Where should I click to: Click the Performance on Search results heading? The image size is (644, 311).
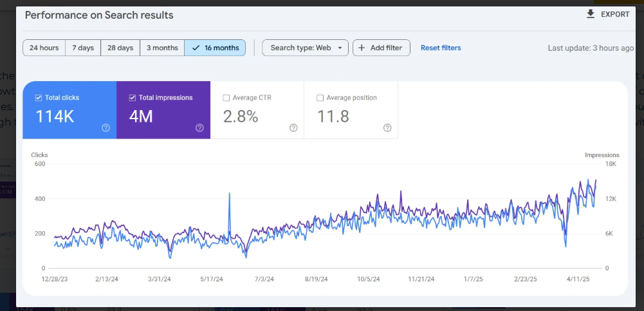click(x=99, y=15)
